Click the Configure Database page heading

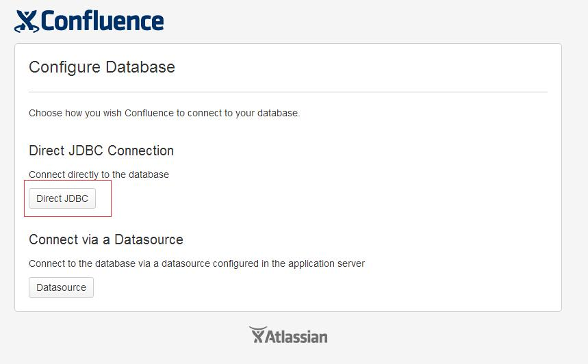[x=102, y=68]
